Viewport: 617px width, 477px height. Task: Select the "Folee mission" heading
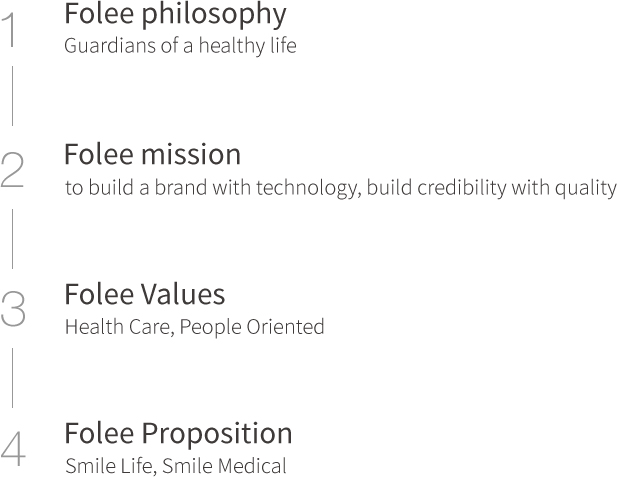coord(152,155)
